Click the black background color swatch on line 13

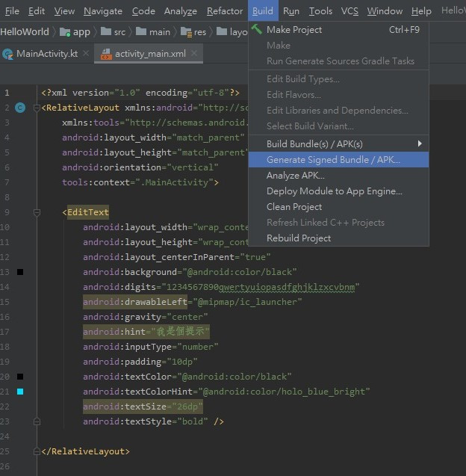pos(20,272)
